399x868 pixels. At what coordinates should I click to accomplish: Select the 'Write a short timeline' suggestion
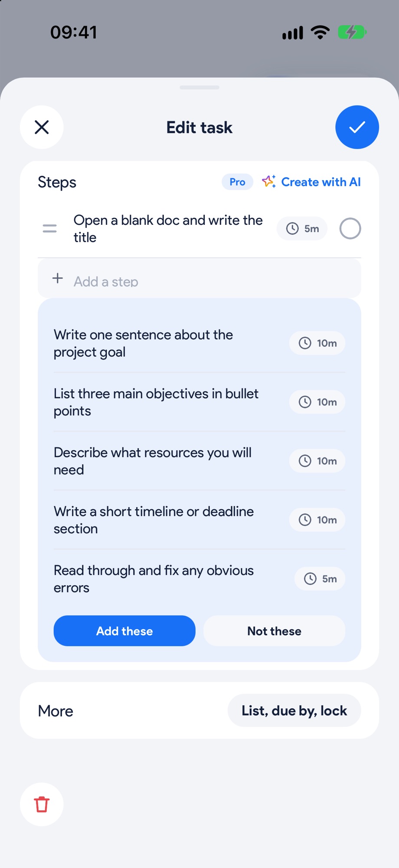pyautogui.click(x=154, y=520)
